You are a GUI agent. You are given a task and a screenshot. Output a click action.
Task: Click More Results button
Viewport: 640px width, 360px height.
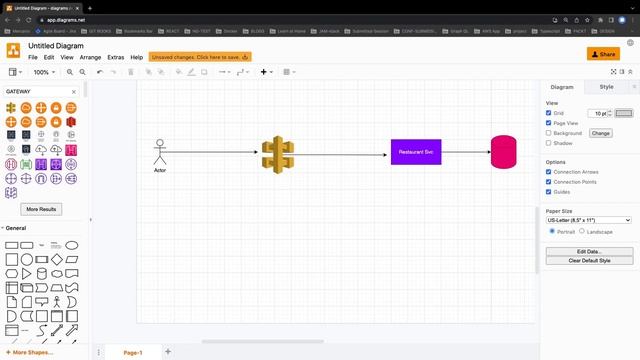41,209
